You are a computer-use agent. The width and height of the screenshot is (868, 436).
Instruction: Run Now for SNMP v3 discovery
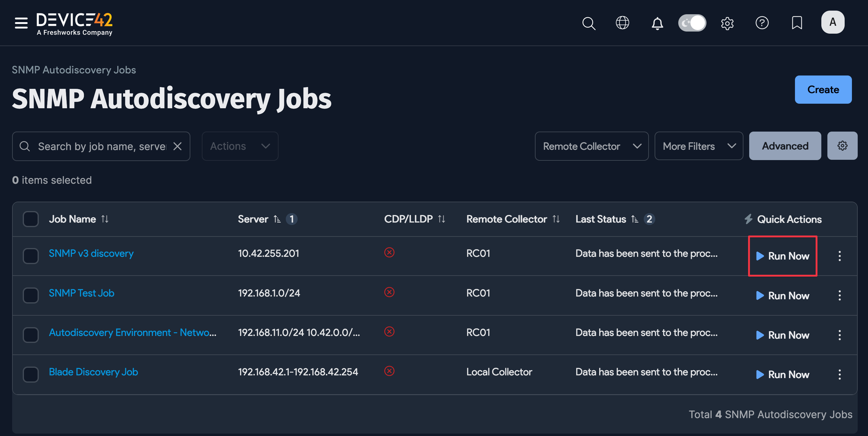[783, 256]
